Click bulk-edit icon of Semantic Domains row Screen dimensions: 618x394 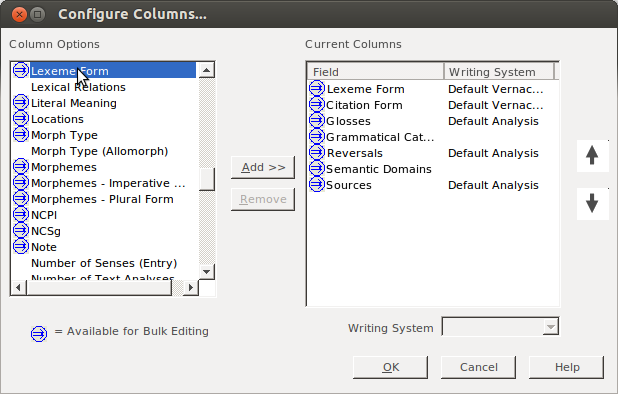316,169
